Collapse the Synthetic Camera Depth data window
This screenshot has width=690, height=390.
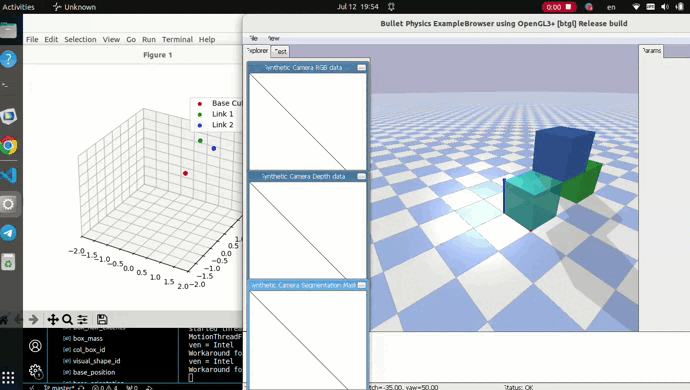point(361,176)
